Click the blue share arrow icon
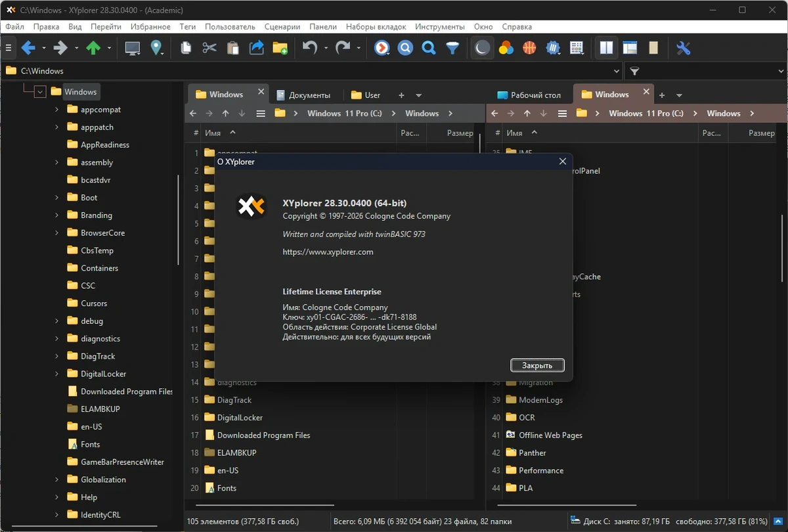788x532 pixels. 257,48
